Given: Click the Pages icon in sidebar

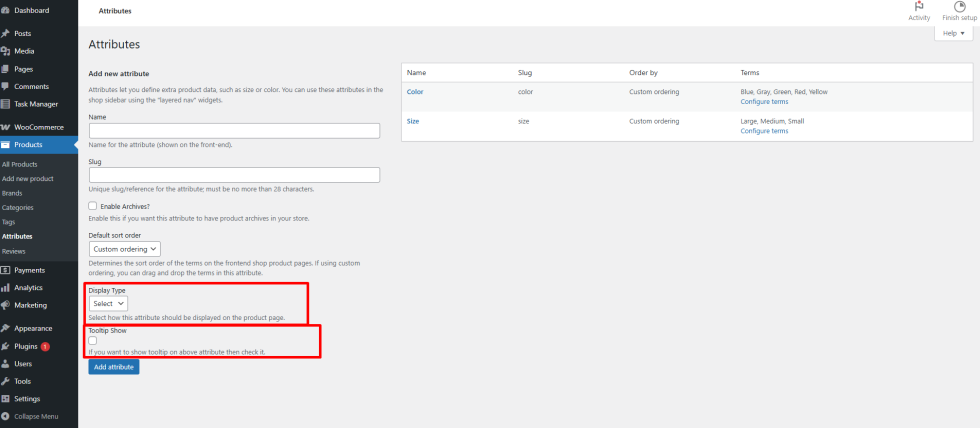Looking at the screenshot, I should 5,69.
